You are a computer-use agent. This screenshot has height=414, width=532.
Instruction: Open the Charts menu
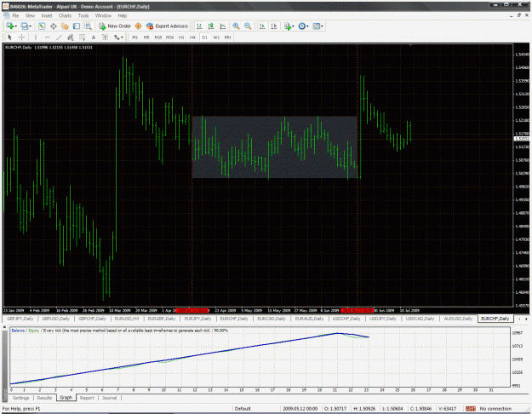click(x=65, y=15)
